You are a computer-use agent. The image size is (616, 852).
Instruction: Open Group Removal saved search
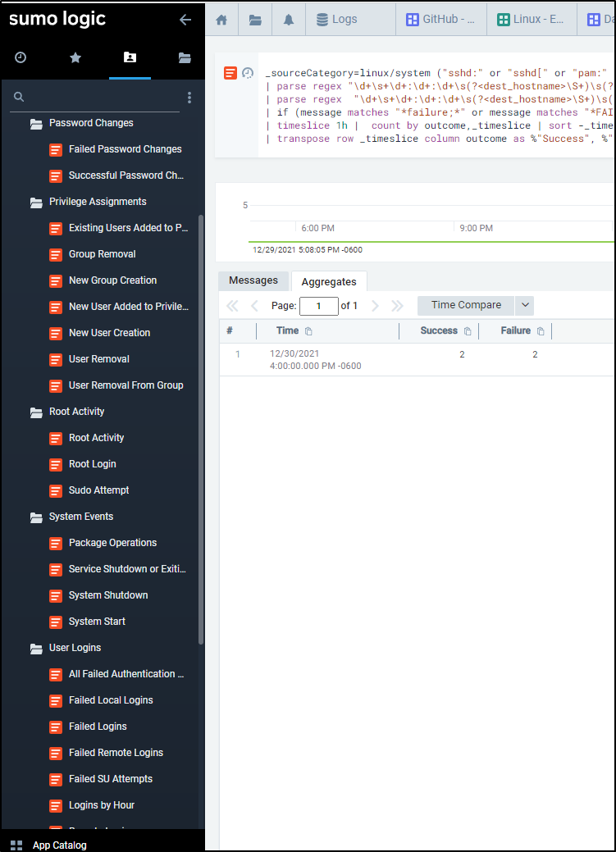[x=103, y=253]
